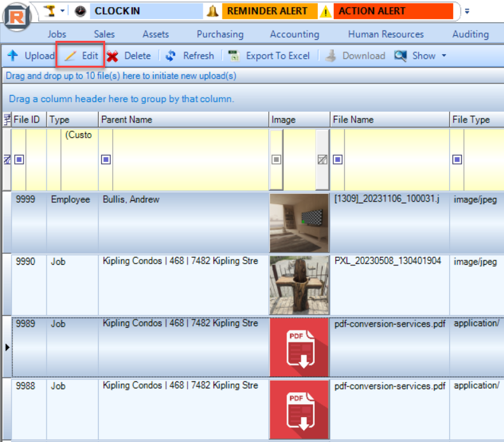Image resolution: width=504 pixels, height=442 pixels.
Task: Click the clear filter icon in filter row
Action: click(7, 159)
